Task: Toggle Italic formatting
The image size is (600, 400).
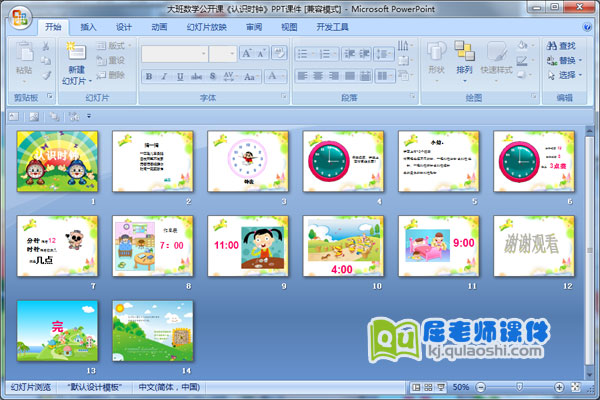Action: click(x=164, y=76)
